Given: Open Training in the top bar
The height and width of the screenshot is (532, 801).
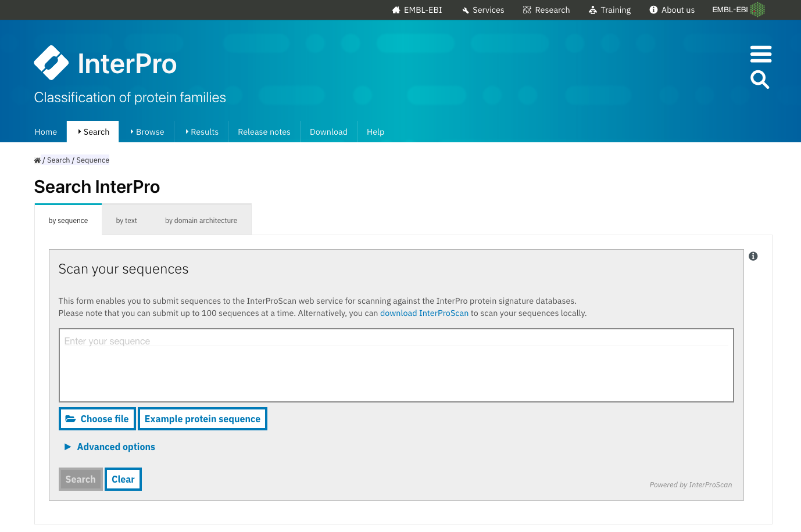Looking at the screenshot, I should tap(609, 10).
